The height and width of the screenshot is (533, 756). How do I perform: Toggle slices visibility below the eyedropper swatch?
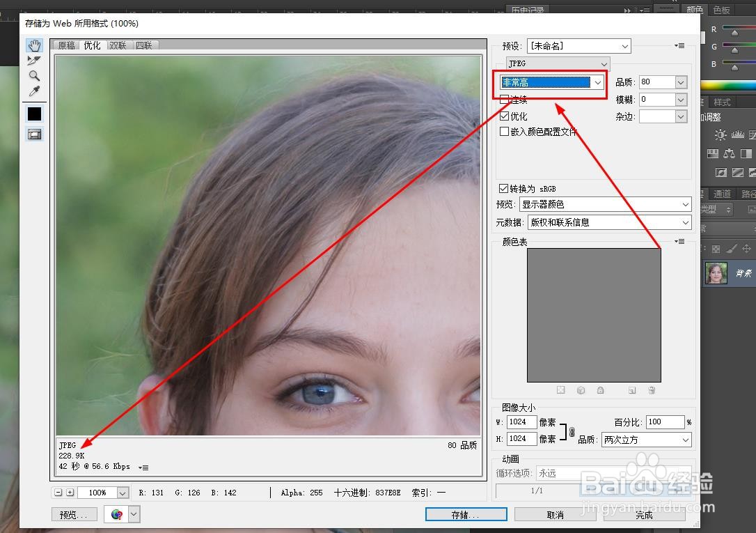point(34,134)
